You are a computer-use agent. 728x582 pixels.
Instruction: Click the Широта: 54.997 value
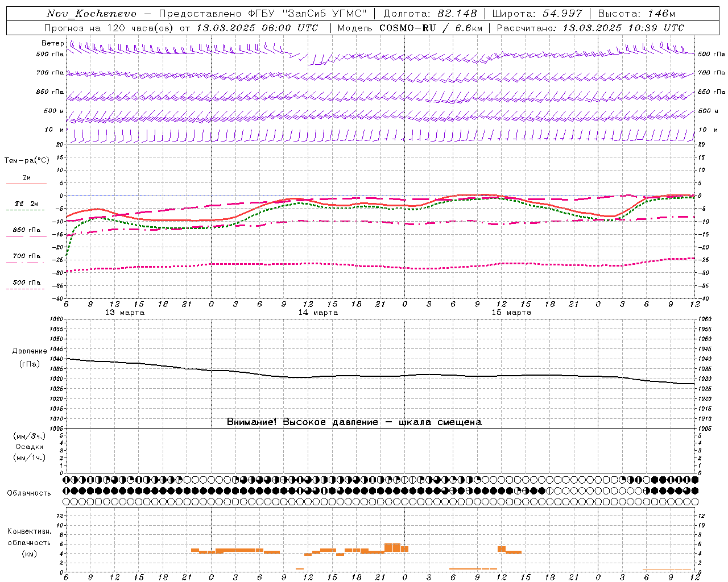tap(537, 14)
